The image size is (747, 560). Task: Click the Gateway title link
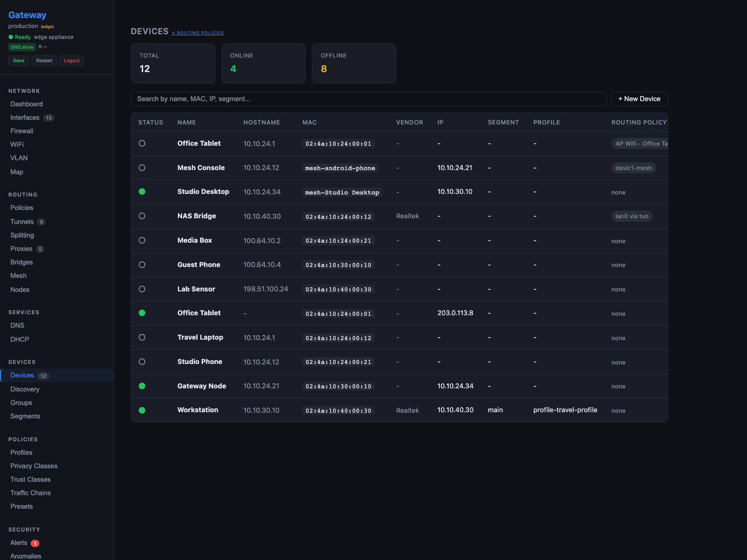pos(27,15)
